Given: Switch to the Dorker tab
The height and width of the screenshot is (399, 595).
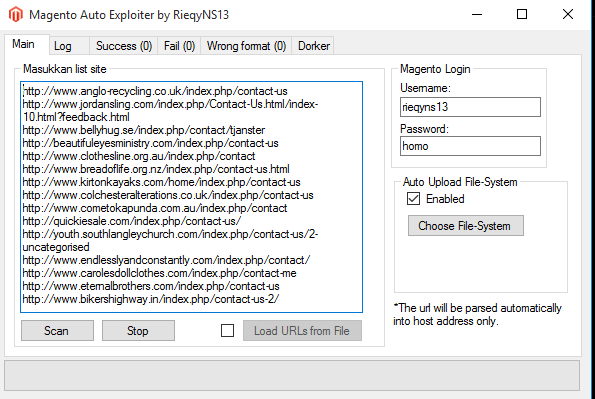Looking at the screenshot, I should pos(313,46).
